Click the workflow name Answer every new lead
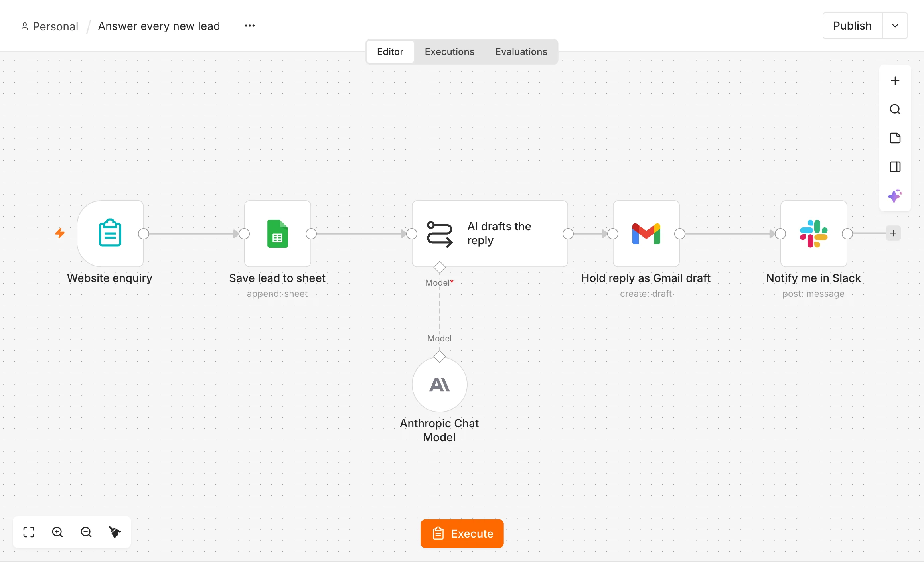The width and height of the screenshot is (924, 568). tap(159, 26)
